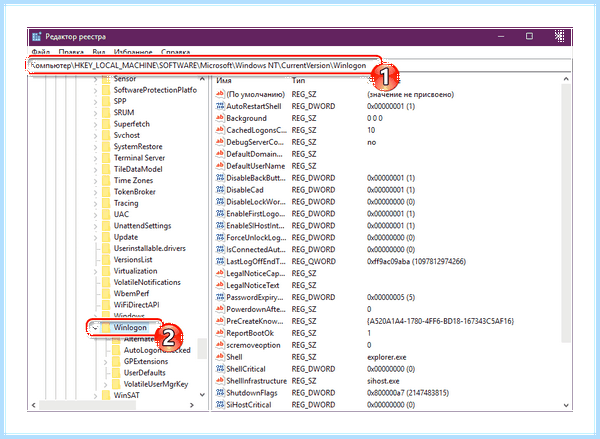Click the LegalNoticeText string icon
600x439 pixels.
point(220,285)
